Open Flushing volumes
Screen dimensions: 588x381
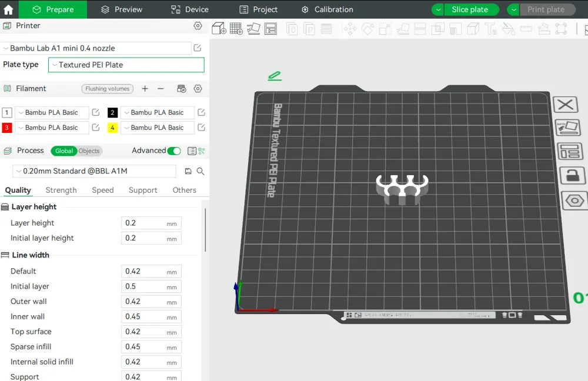pos(107,89)
